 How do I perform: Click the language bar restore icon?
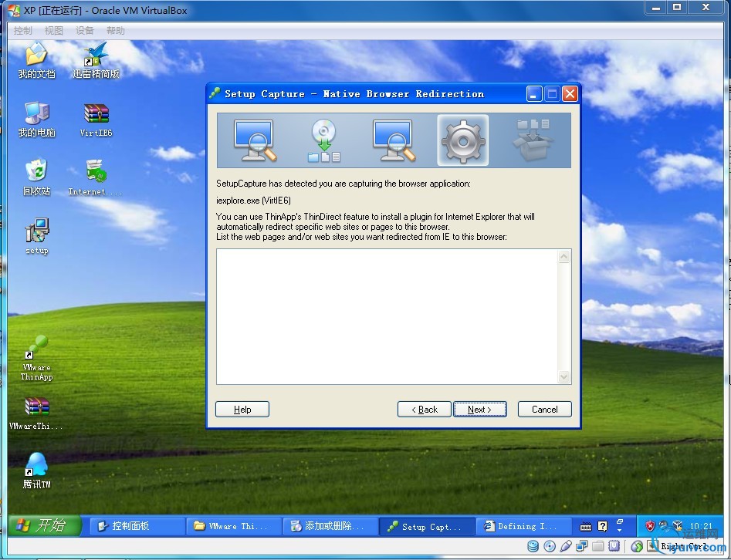click(620, 521)
